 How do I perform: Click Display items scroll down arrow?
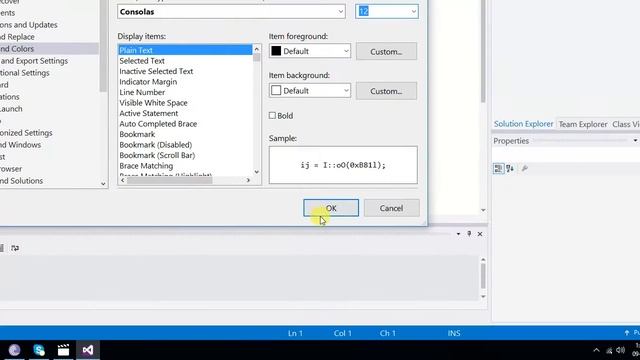click(x=256, y=172)
